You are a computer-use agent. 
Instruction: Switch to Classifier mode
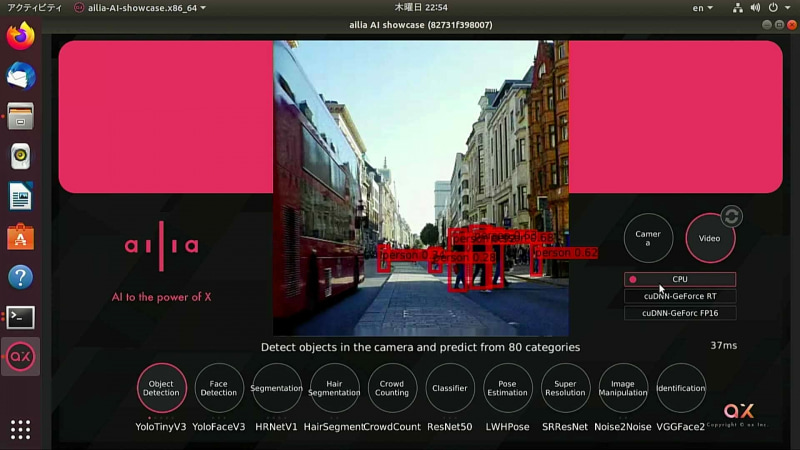click(449, 388)
